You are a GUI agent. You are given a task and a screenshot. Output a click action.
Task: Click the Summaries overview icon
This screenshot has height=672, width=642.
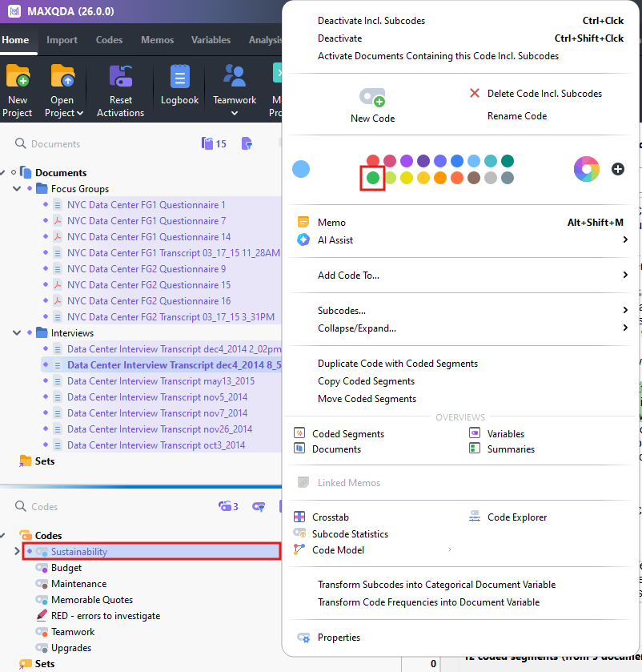coord(475,449)
